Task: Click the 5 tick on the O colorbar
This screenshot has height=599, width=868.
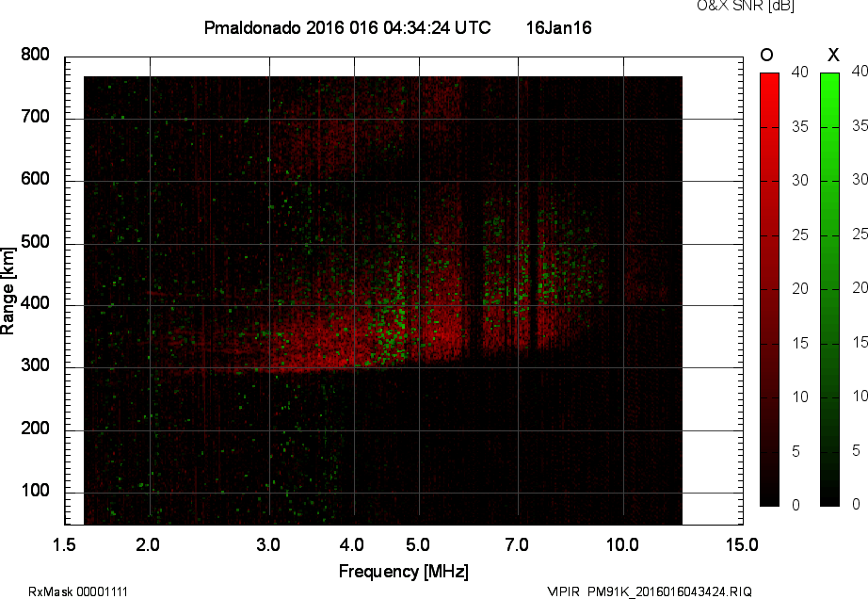Action: click(796, 452)
